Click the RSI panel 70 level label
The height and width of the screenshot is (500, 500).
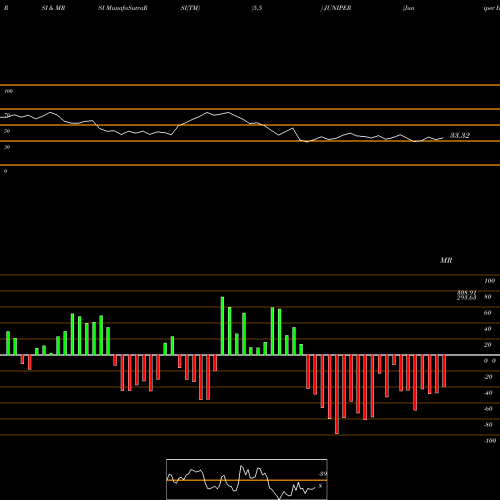(7, 115)
